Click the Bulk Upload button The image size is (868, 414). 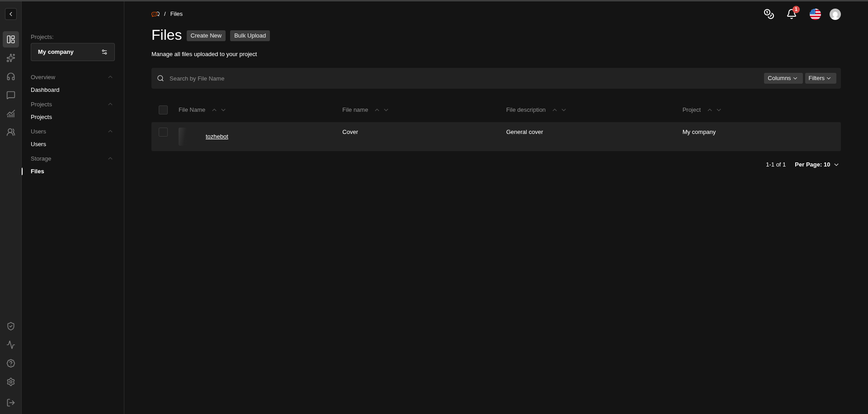[250, 36]
